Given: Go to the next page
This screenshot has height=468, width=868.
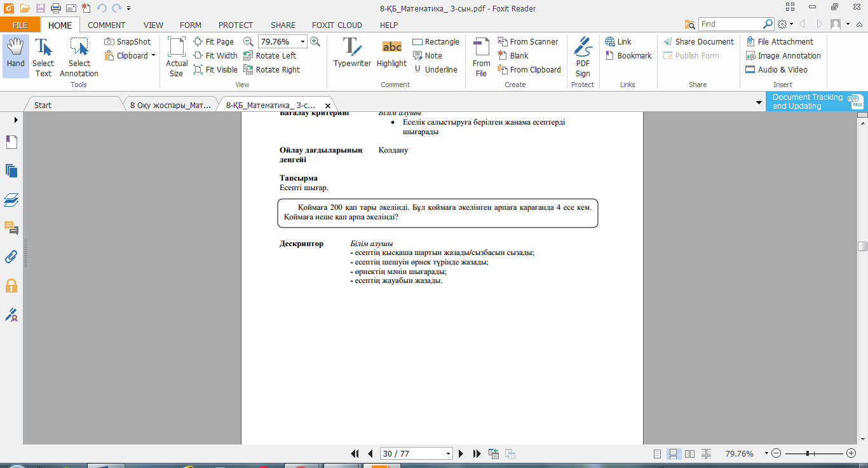Looking at the screenshot, I should click(x=461, y=454).
